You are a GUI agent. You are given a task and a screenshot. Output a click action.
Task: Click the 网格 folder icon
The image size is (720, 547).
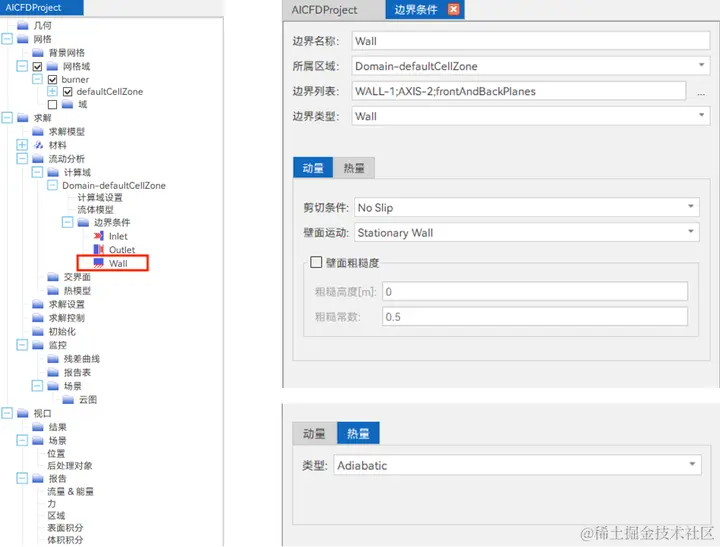coord(22,39)
